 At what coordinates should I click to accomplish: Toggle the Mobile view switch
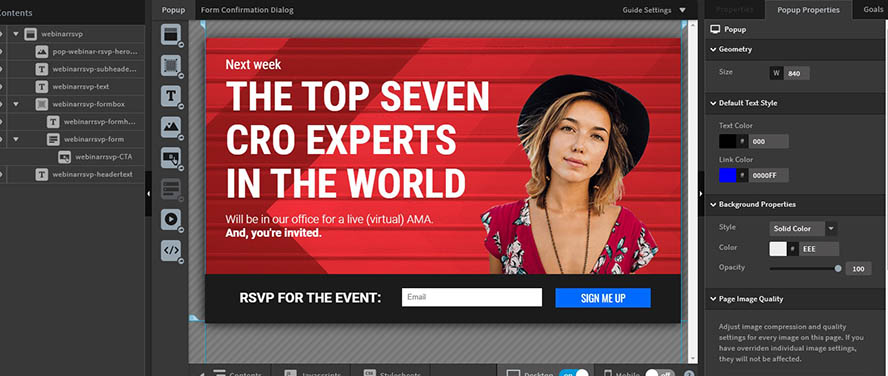coord(660,374)
